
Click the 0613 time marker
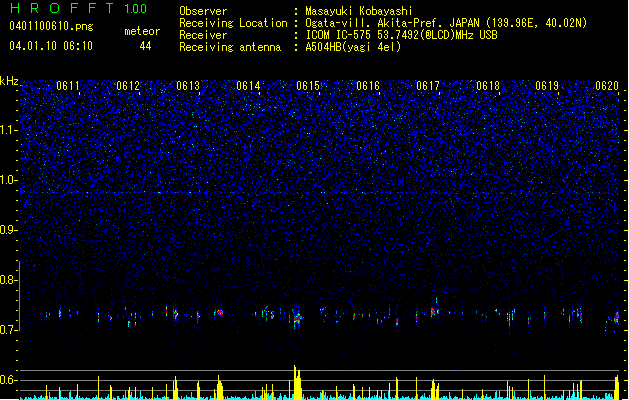(x=188, y=86)
